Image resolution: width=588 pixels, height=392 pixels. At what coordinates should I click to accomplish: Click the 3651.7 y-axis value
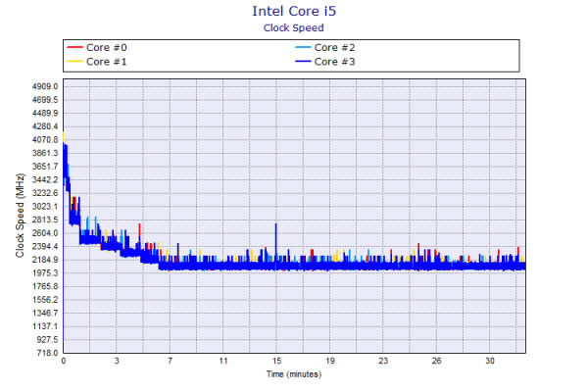[x=45, y=167]
